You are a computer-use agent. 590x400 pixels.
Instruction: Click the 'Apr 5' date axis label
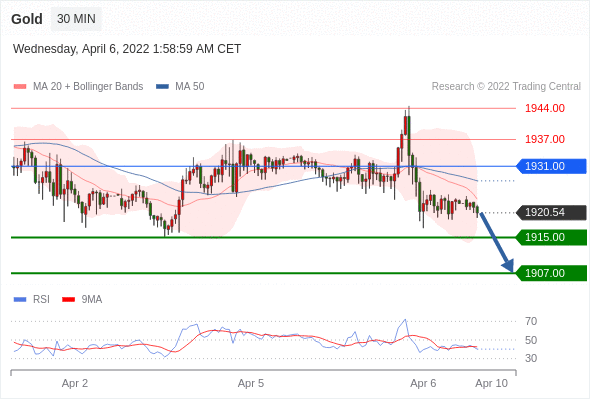click(251, 383)
